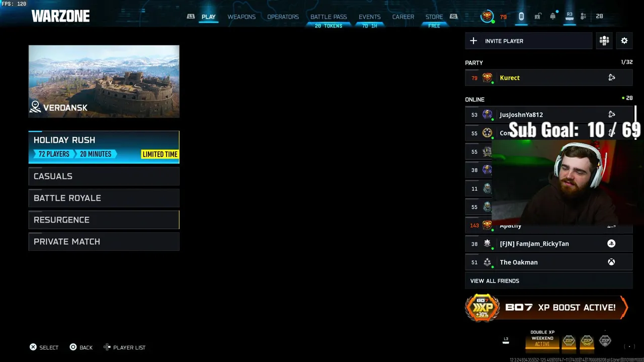This screenshot has height=362, width=644.
Task: Click the R1 bumper icon right of Store
Action: [x=454, y=17]
